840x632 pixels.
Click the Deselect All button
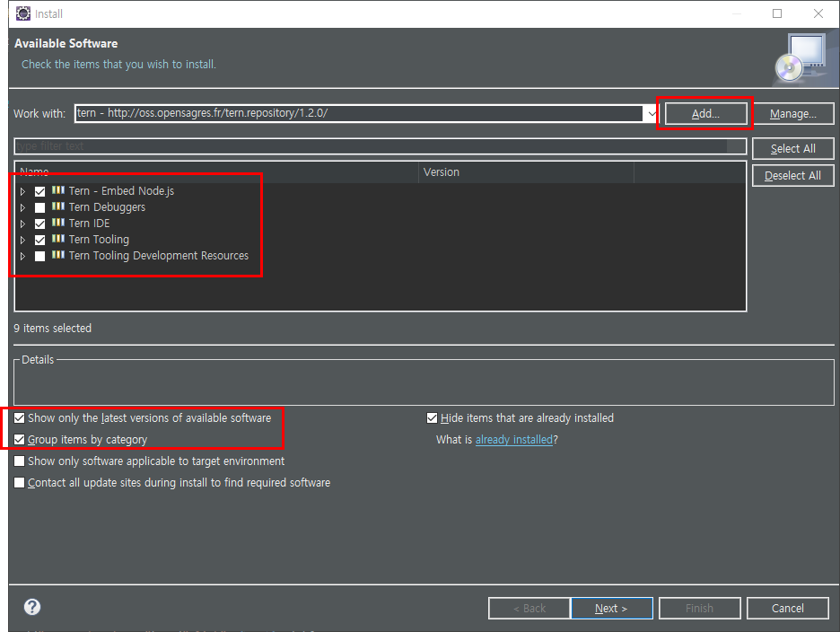tap(792, 175)
